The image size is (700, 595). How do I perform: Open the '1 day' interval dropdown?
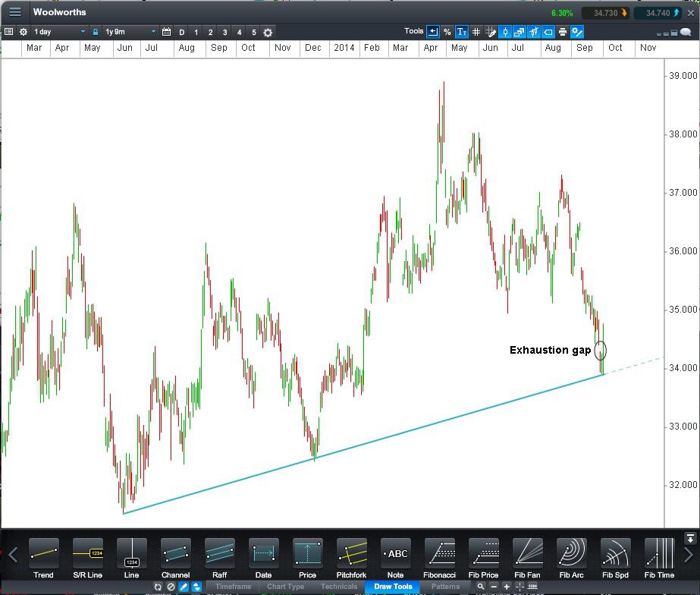59,32
